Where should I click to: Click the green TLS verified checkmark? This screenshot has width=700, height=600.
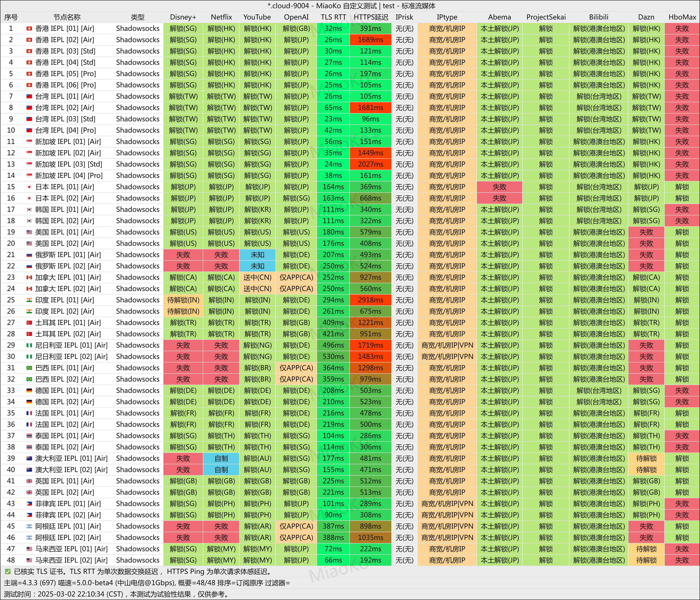7,572
